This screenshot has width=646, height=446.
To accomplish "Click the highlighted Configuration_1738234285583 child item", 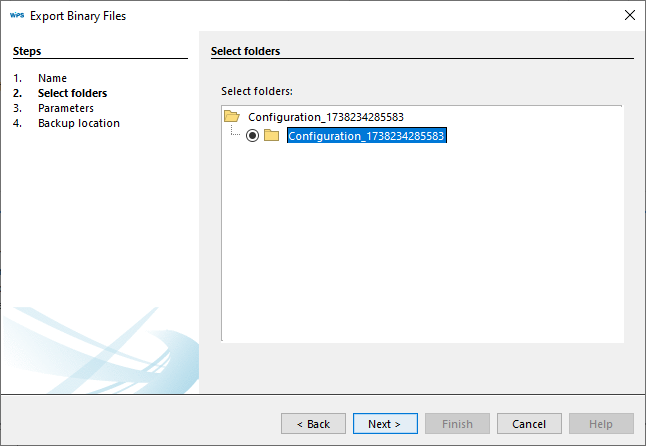I will 366,136.
